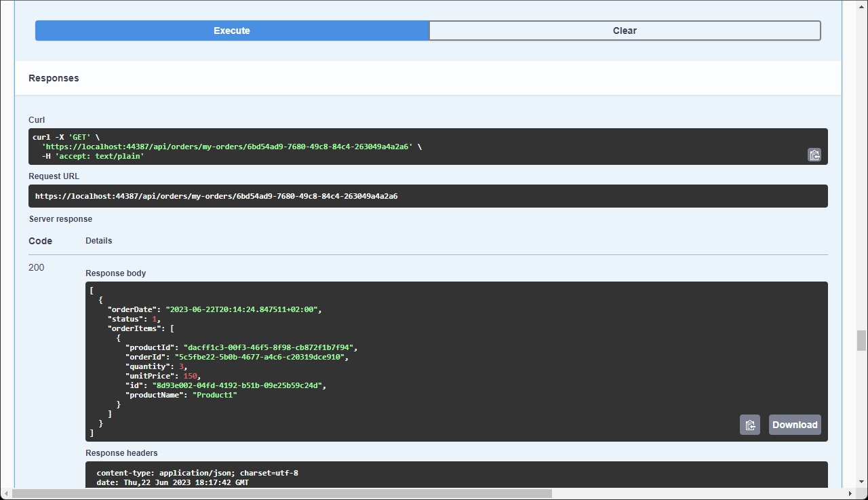Click the Curl label
This screenshot has width=868, height=500.
point(37,120)
